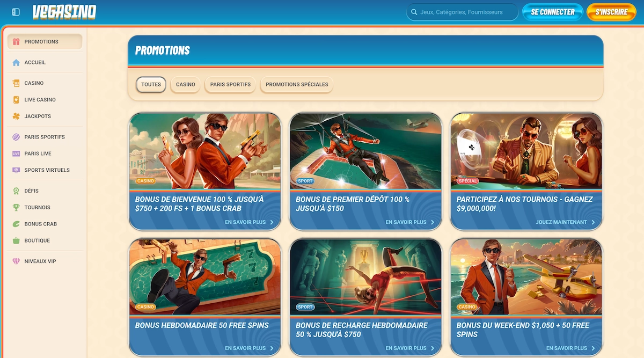Filter promotions by Casino
The image size is (644, 358).
pos(185,84)
